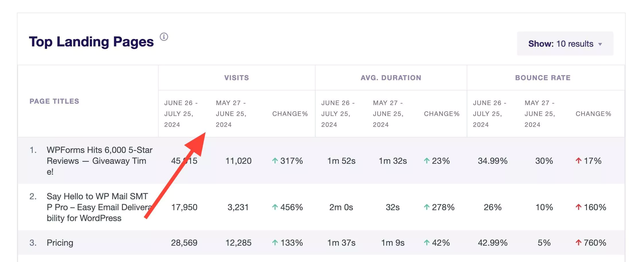Click the 317% visits change value

[x=291, y=161]
